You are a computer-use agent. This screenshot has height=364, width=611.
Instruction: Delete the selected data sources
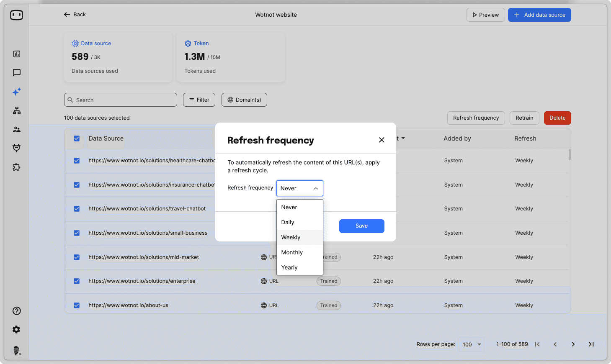[557, 118]
